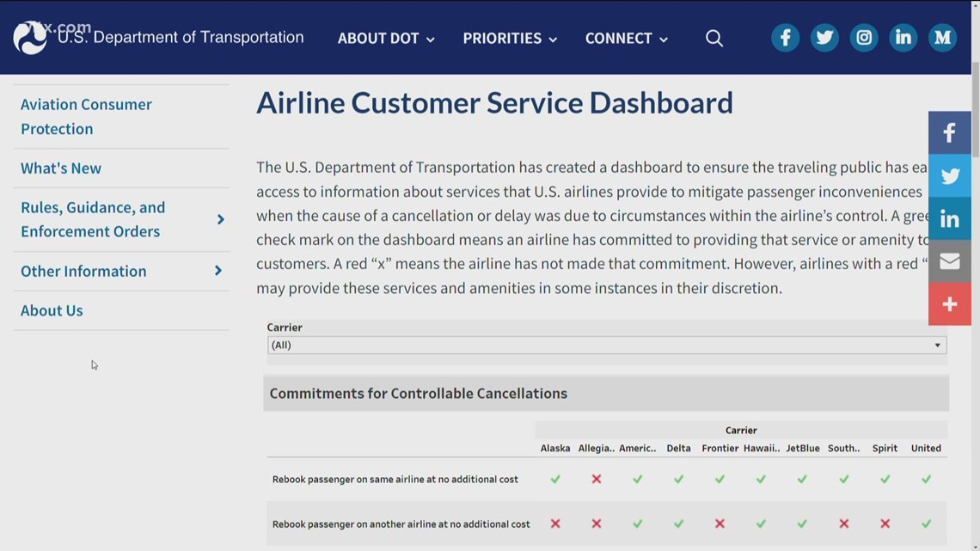Click the search magnifier icon
This screenshot has height=551, width=980.
714,38
